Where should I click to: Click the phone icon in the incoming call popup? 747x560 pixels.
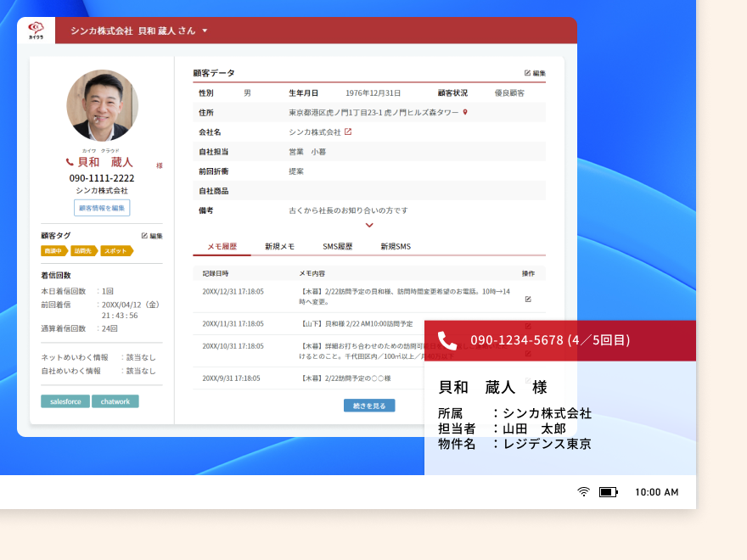point(447,340)
